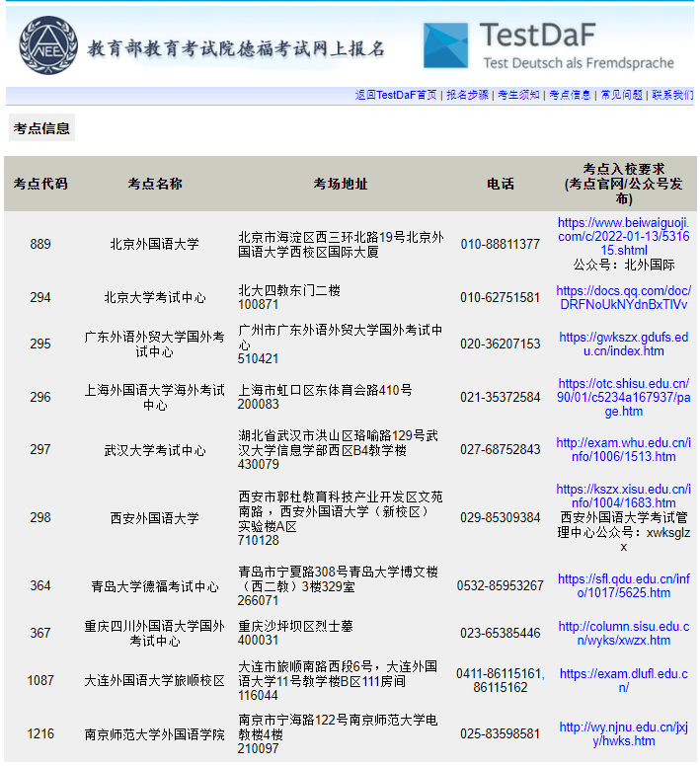Select test center code 364
The image size is (700, 766).
tap(40, 585)
